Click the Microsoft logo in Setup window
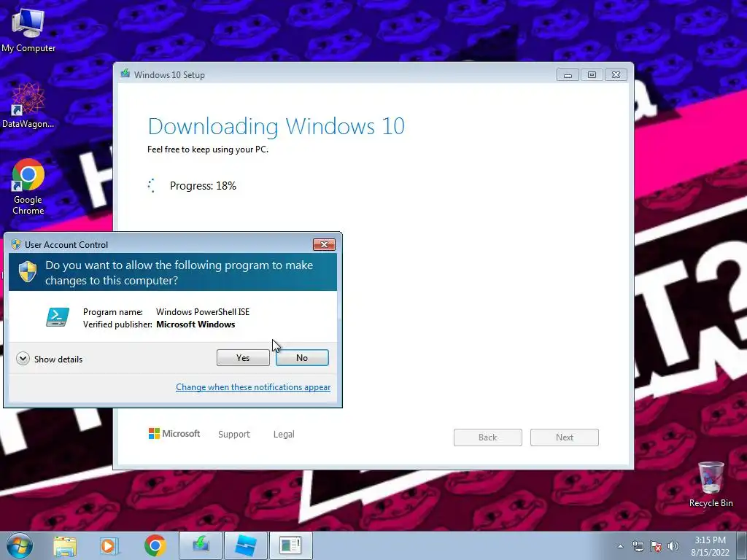 174,433
